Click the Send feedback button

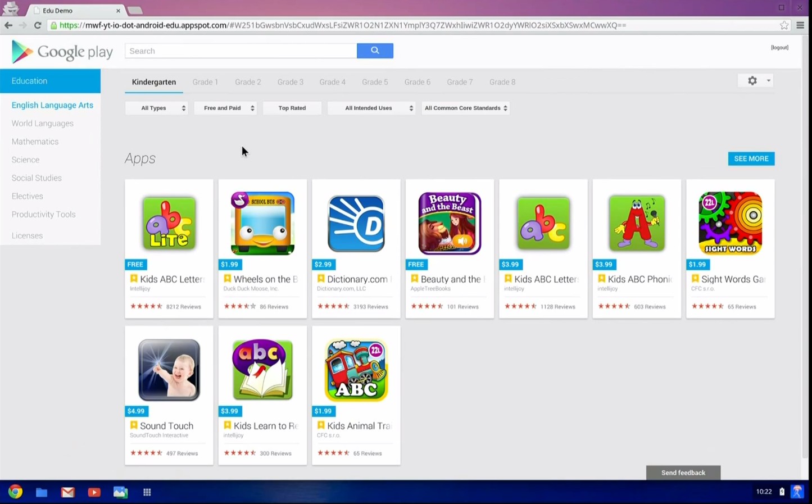click(x=683, y=473)
